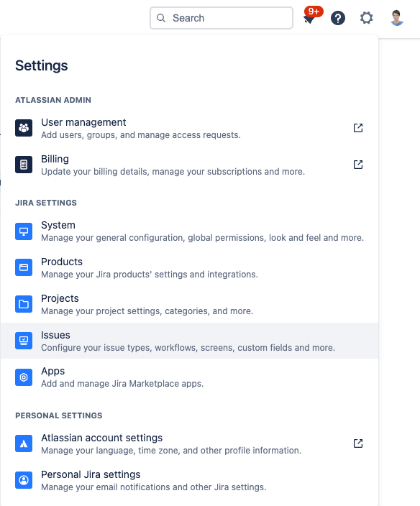Viewport: 420px width, 506px height.
Task: Open User management in new tab via arrow icon
Action: click(358, 128)
